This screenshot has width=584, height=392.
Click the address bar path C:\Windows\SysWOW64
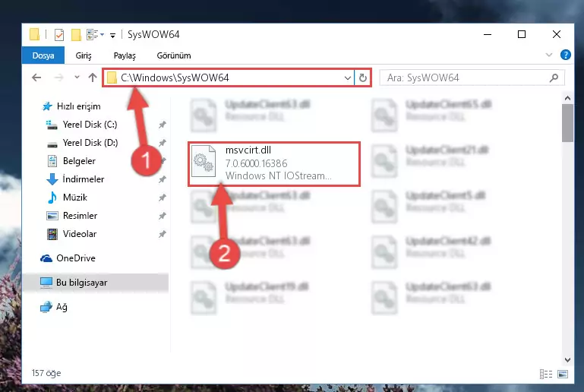(x=175, y=77)
